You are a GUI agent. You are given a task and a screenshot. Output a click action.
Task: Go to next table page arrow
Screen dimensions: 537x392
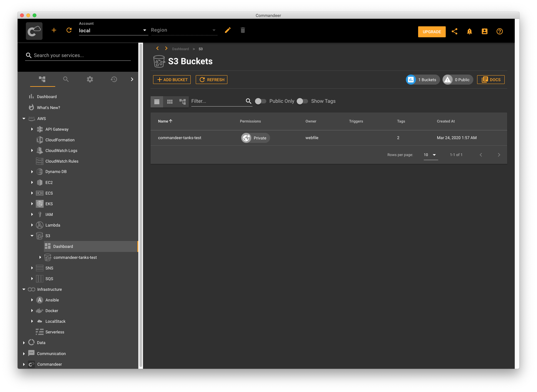pyautogui.click(x=499, y=155)
